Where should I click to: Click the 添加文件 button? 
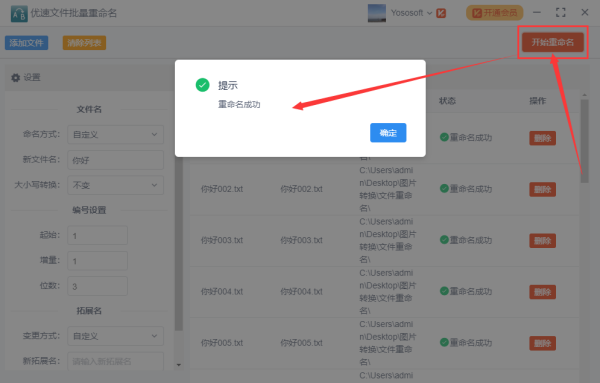(26, 43)
